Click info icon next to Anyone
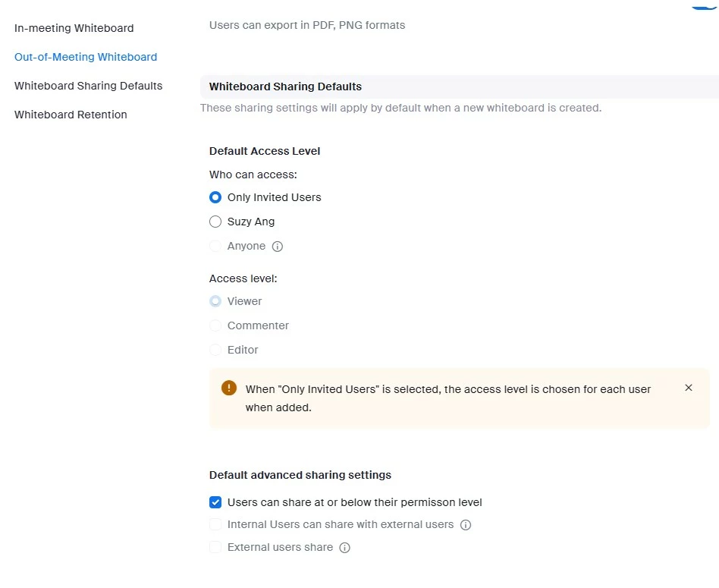 (278, 247)
